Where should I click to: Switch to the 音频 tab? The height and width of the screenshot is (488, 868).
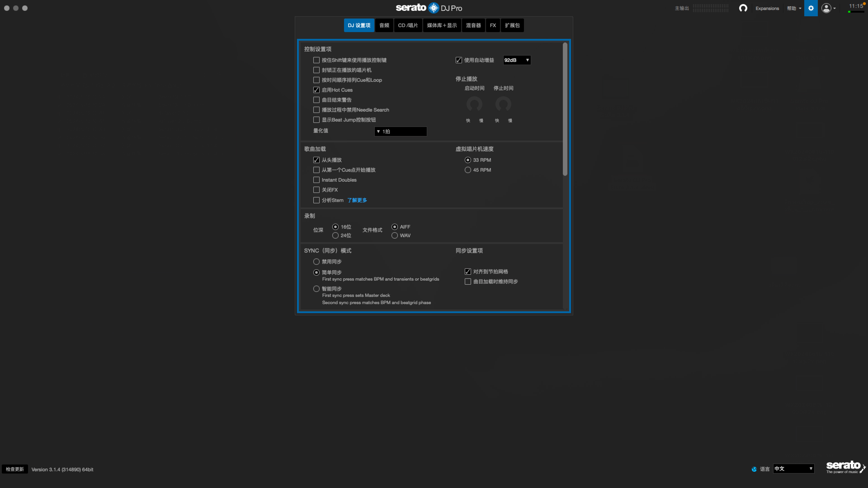tap(384, 25)
